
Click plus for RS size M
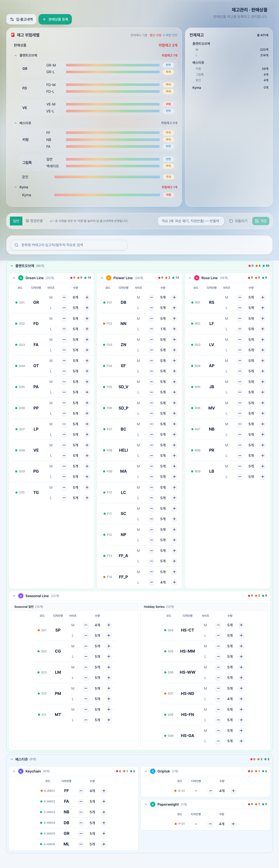click(263, 297)
